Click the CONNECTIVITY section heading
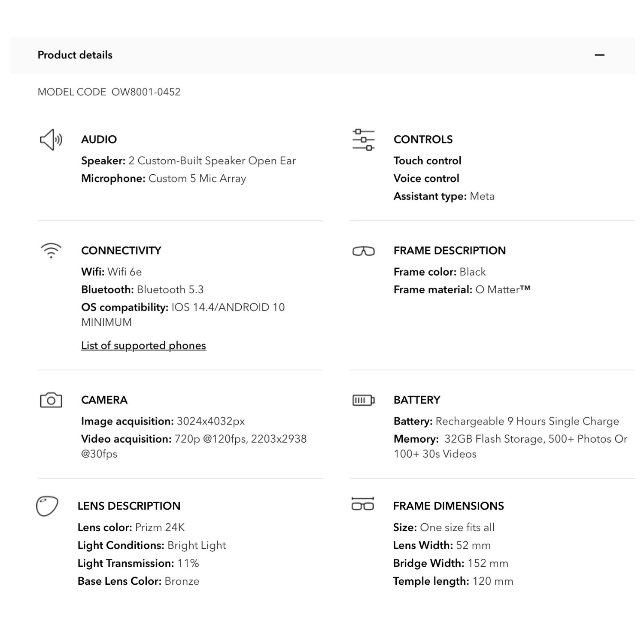Image resolution: width=644 pixels, height=644 pixels. coord(121,251)
